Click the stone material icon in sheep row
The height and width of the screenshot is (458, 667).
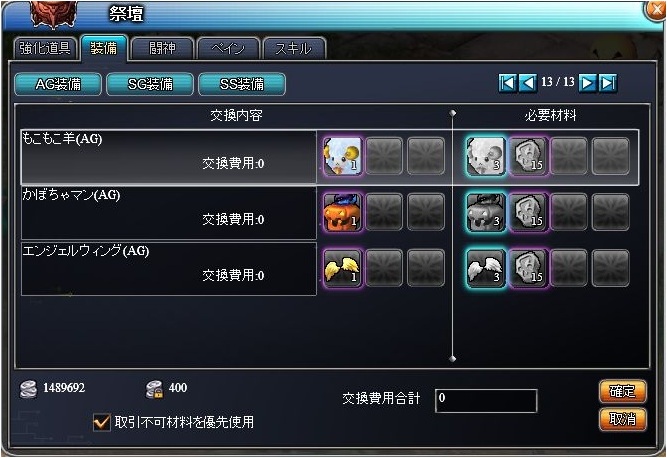click(x=528, y=156)
